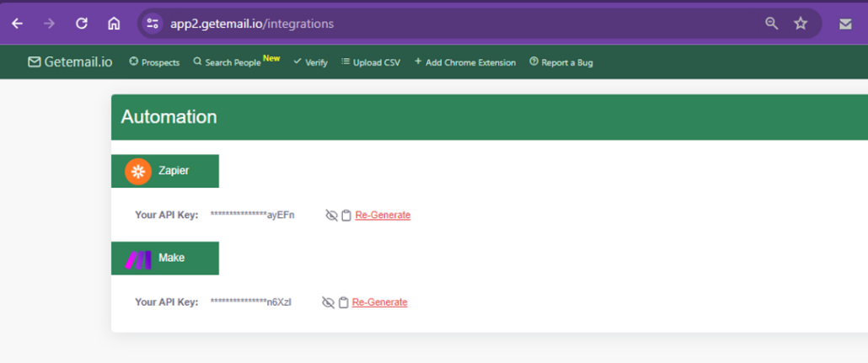Reveal the Make API key with eye icon
Screen dimensions: 868x363
click(329, 302)
